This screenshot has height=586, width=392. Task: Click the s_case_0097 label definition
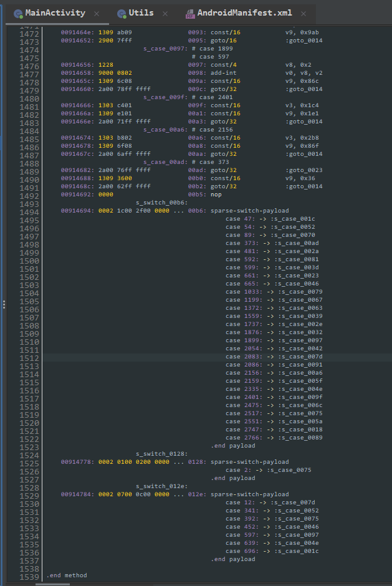pyautogui.click(x=166, y=49)
